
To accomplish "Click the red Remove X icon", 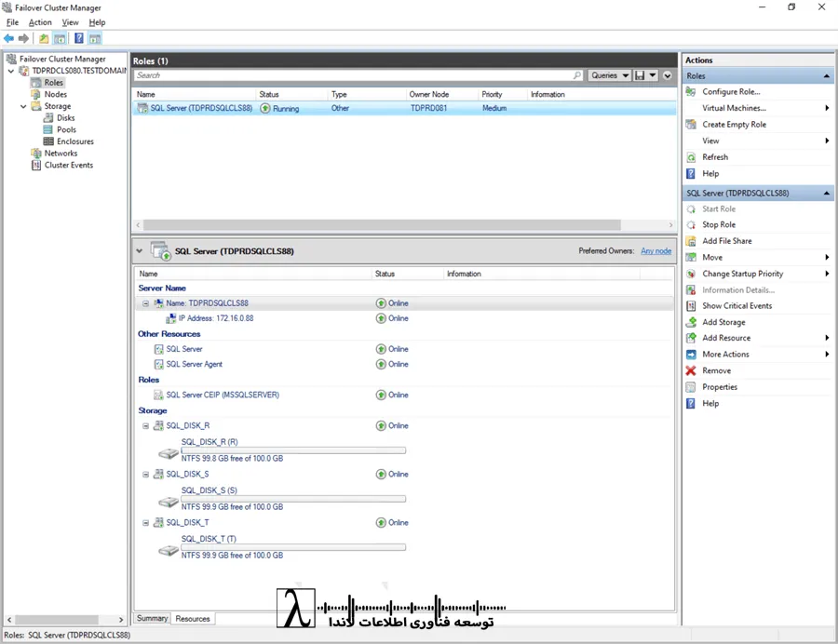I will (x=691, y=370).
